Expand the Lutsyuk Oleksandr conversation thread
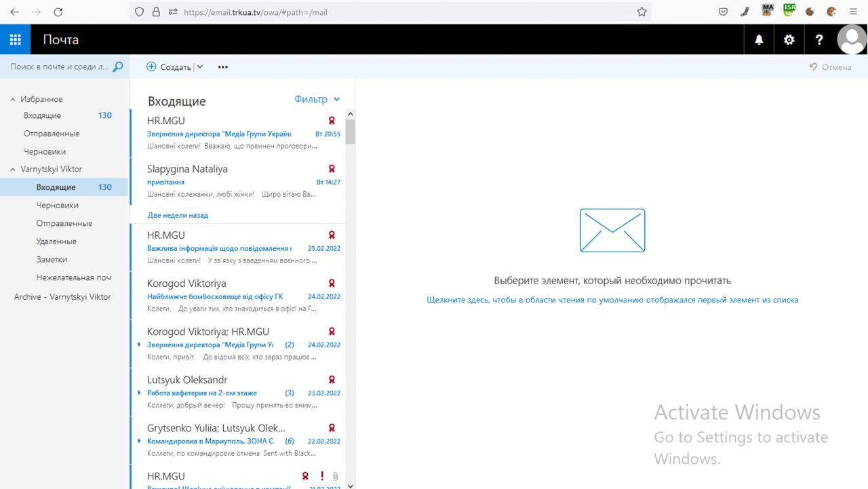The width and height of the screenshot is (868, 489). (x=140, y=393)
